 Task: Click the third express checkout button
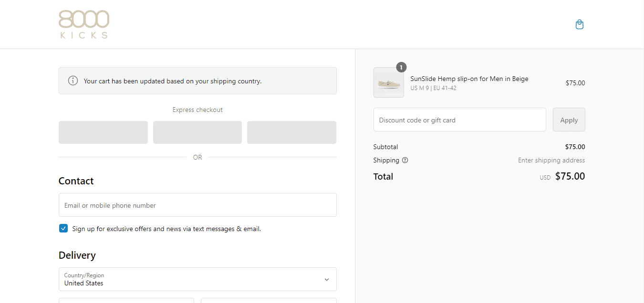pyautogui.click(x=291, y=132)
